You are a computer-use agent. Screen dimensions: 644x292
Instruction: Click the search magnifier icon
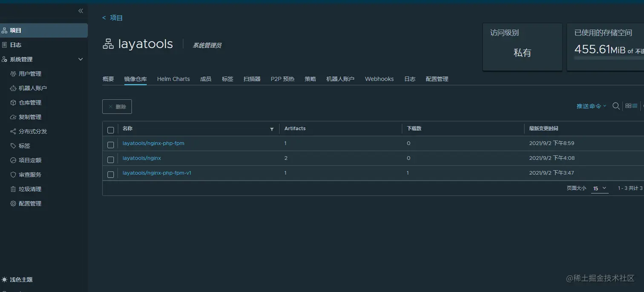(x=616, y=106)
